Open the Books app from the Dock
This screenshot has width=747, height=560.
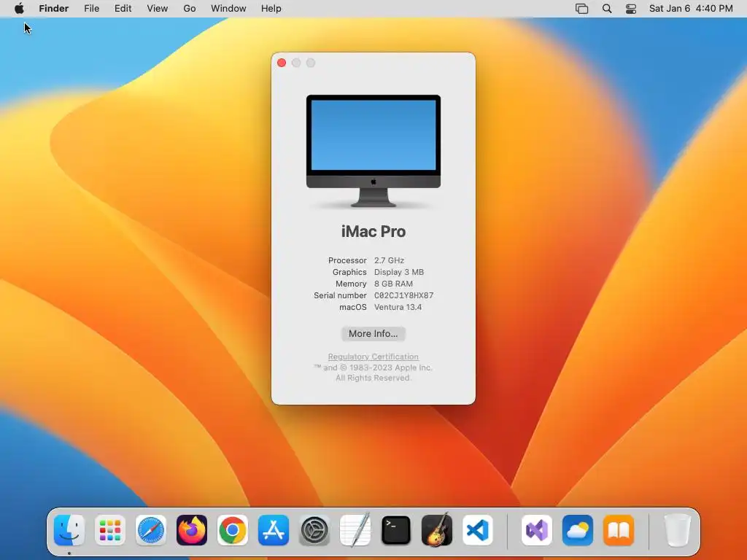619,530
